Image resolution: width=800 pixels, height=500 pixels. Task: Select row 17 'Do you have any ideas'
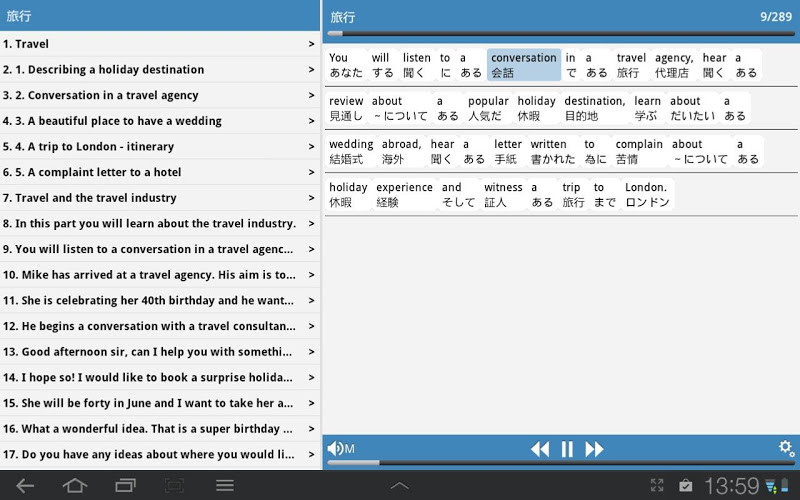160,454
